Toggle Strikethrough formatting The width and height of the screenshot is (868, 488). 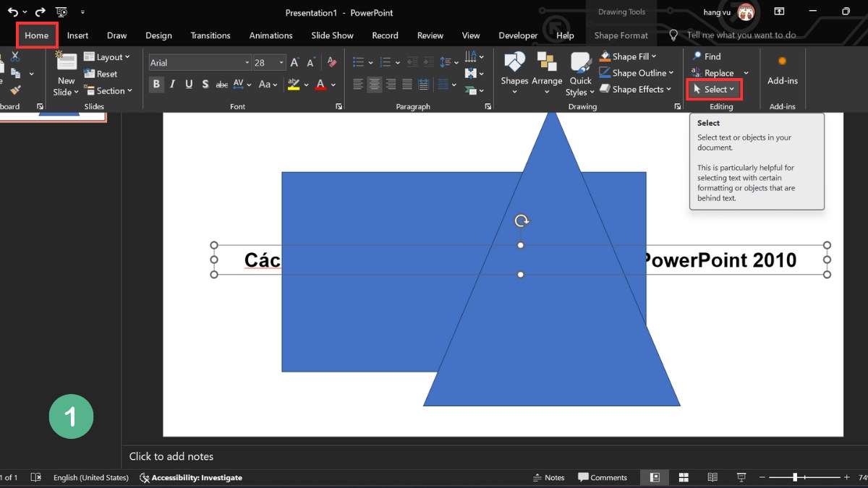(221, 85)
